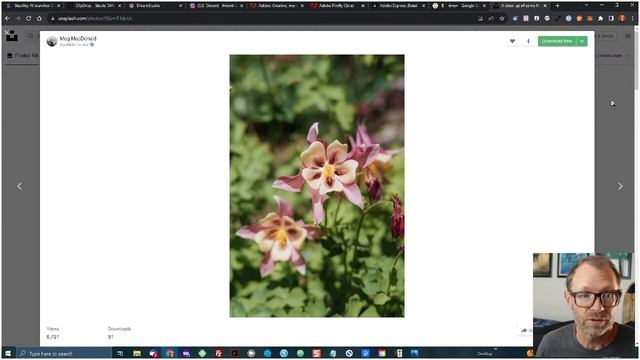This screenshot has height=360, width=640.
Task: Bookmark page with star icon
Action: [x=502, y=18]
